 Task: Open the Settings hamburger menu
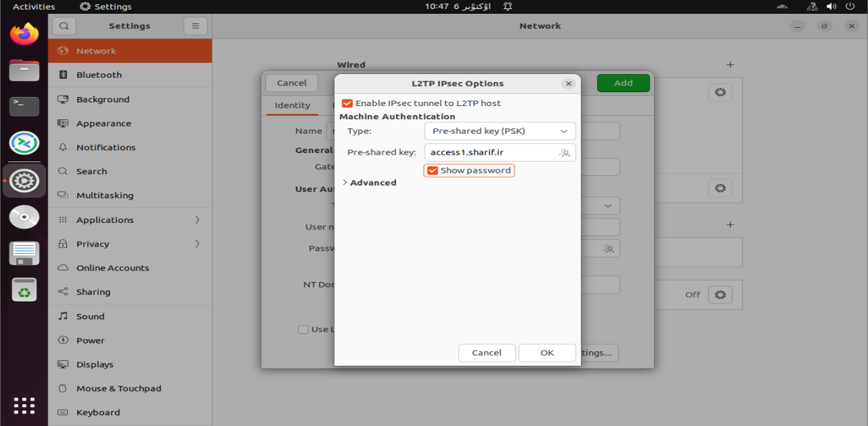(195, 26)
